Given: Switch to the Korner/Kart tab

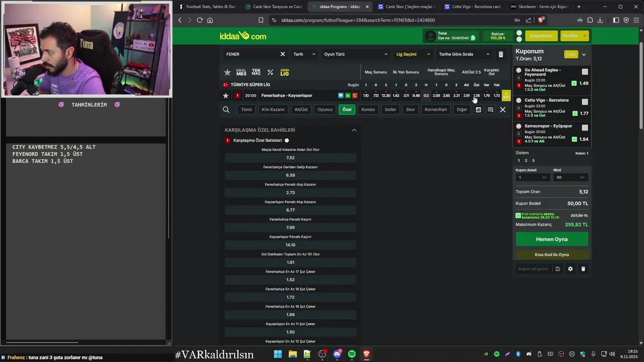Looking at the screenshot, I should click(x=436, y=110).
